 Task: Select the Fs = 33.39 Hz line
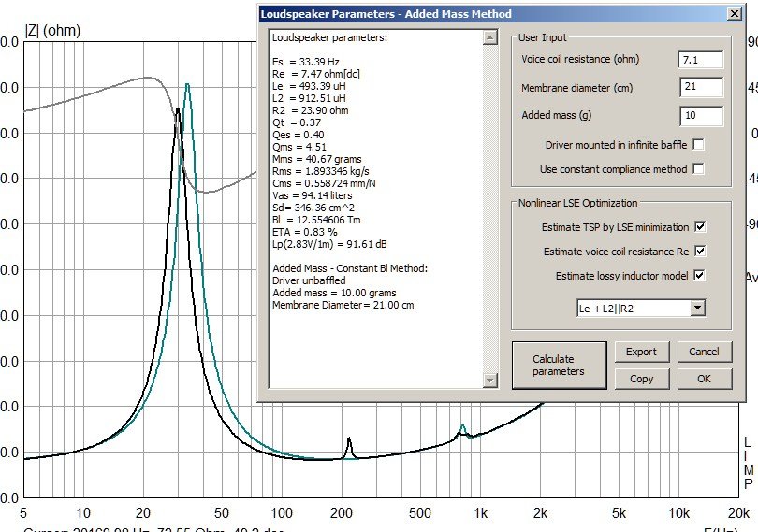[x=305, y=62]
